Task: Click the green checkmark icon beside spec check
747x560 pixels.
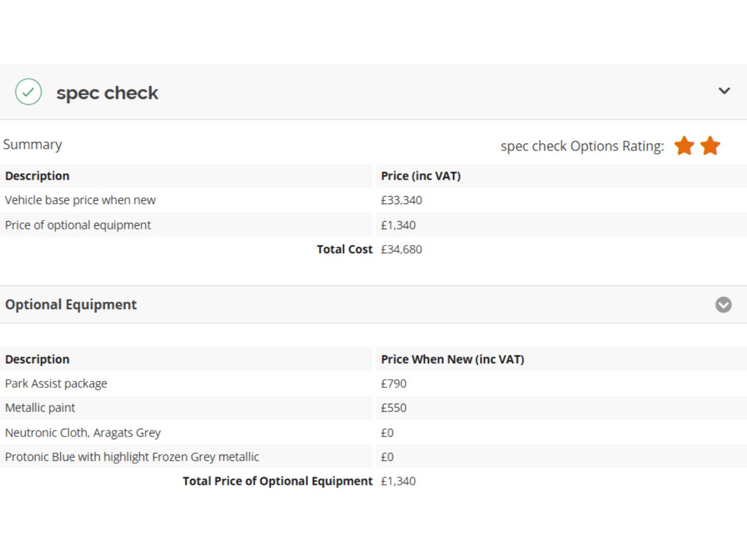Action: click(x=28, y=92)
